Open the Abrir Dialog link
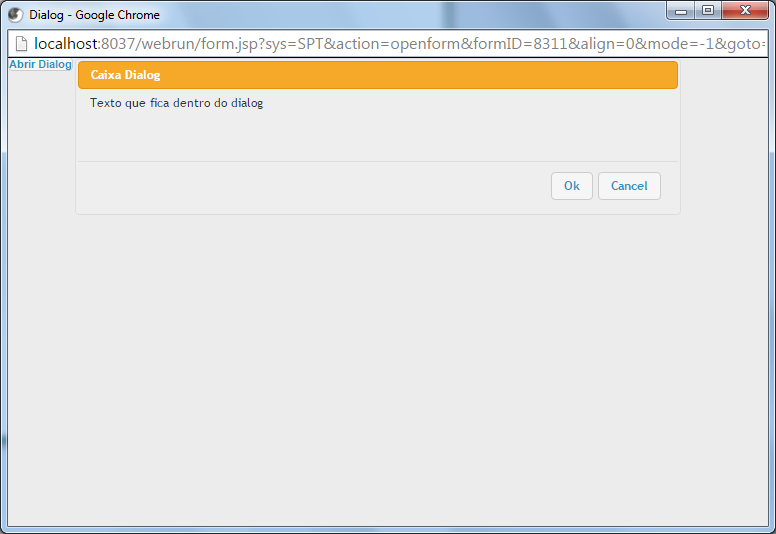 click(40, 64)
